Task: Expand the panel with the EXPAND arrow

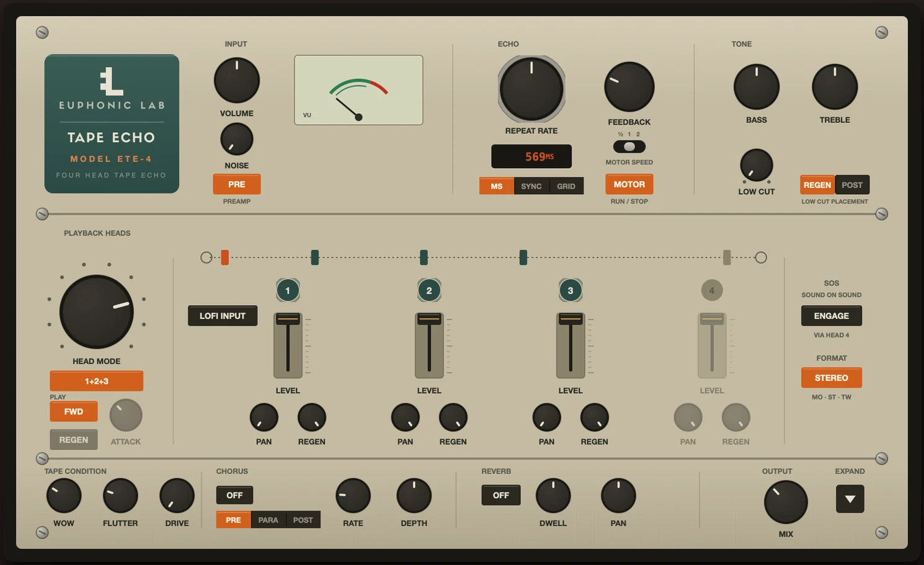Action: [850, 499]
